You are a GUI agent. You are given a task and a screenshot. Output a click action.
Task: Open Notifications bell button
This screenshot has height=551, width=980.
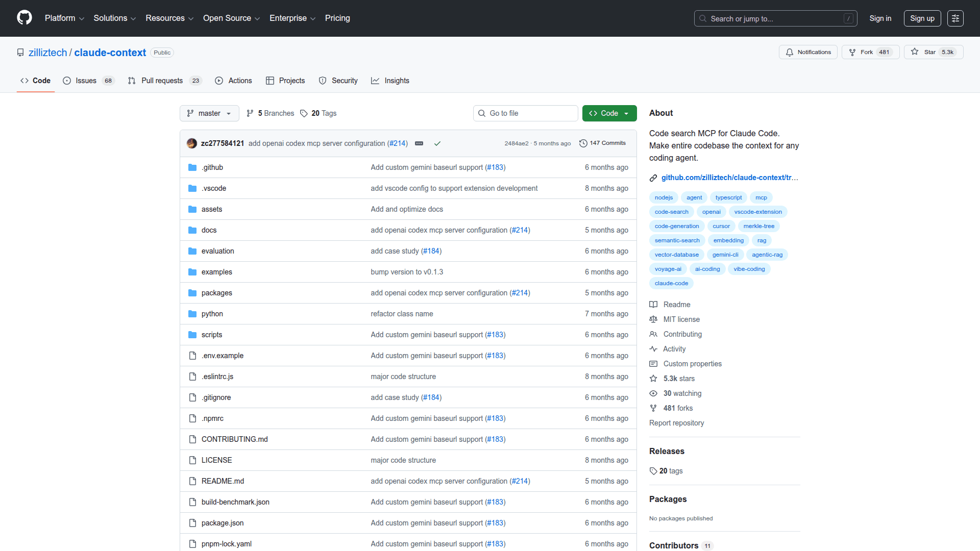coord(808,52)
